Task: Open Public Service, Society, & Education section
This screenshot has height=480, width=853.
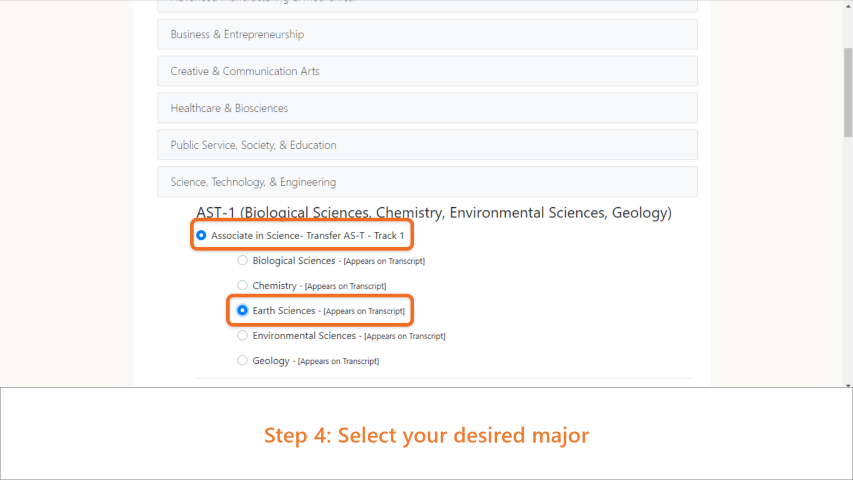Action: point(427,145)
